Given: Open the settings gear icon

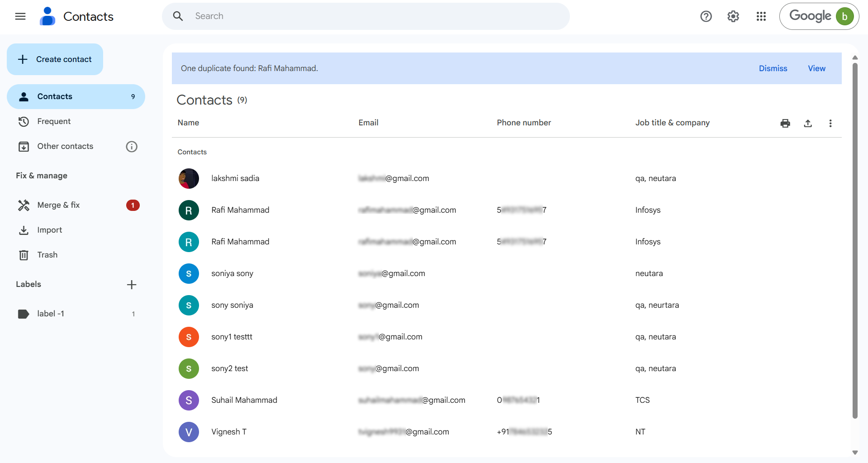Looking at the screenshot, I should coord(733,16).
